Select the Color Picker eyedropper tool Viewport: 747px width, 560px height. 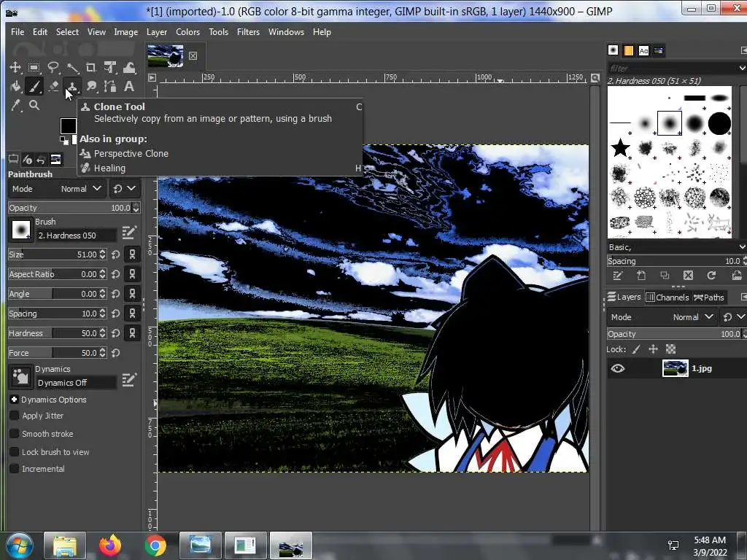click(x=15, y=105)
